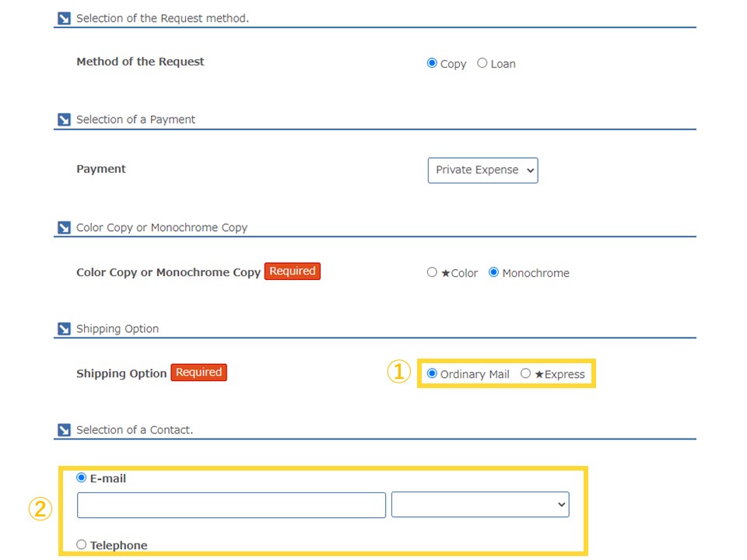The width and height of the screenshot is (747, 560).
Task: Click the Required badge next to Shipping Option
Action: click(x=198, y=373)
